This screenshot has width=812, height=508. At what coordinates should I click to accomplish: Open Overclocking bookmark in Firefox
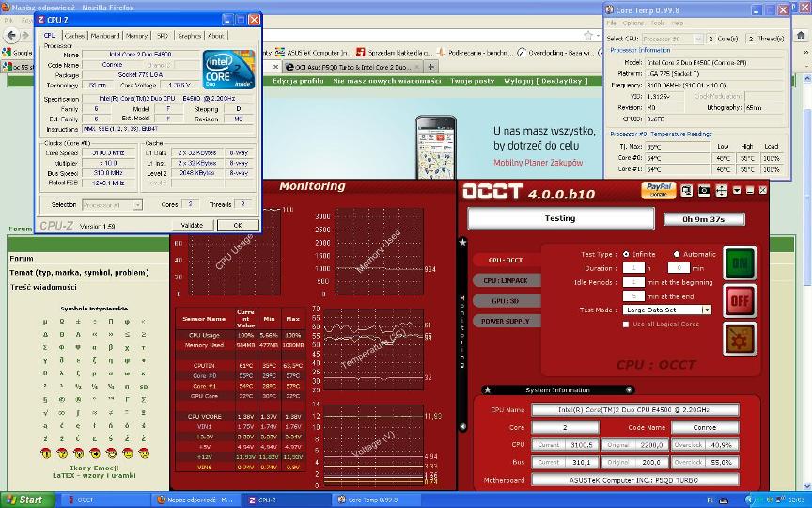[554, 53]
